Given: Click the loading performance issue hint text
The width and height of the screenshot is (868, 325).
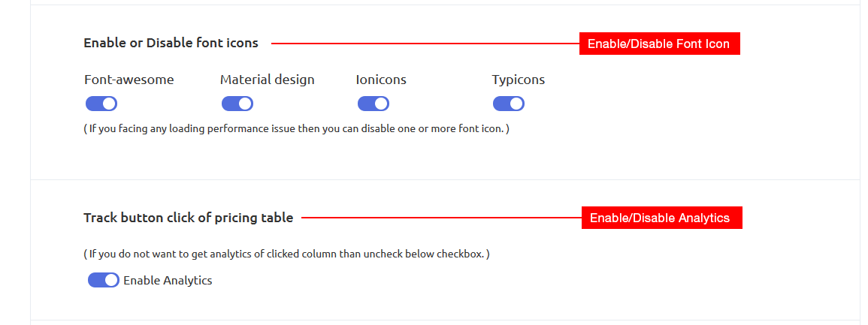Looking at the screenshot, I should (296, 129).
